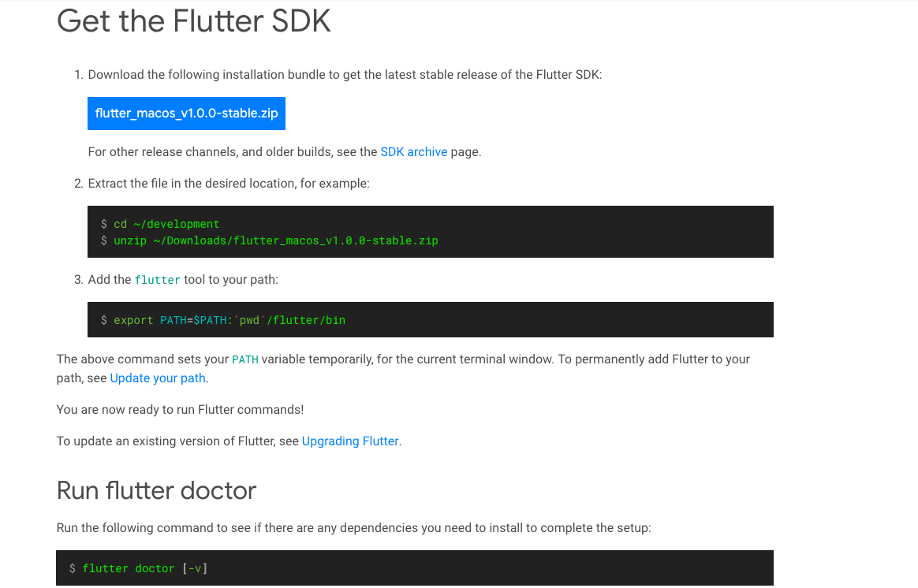
Task: Click the export PATH command code block
Action: [x=431, y=319]
